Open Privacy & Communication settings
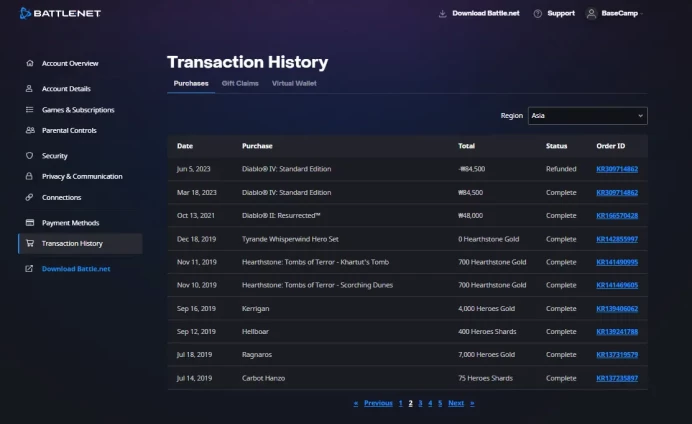692x424 pixels. [82, 176]
